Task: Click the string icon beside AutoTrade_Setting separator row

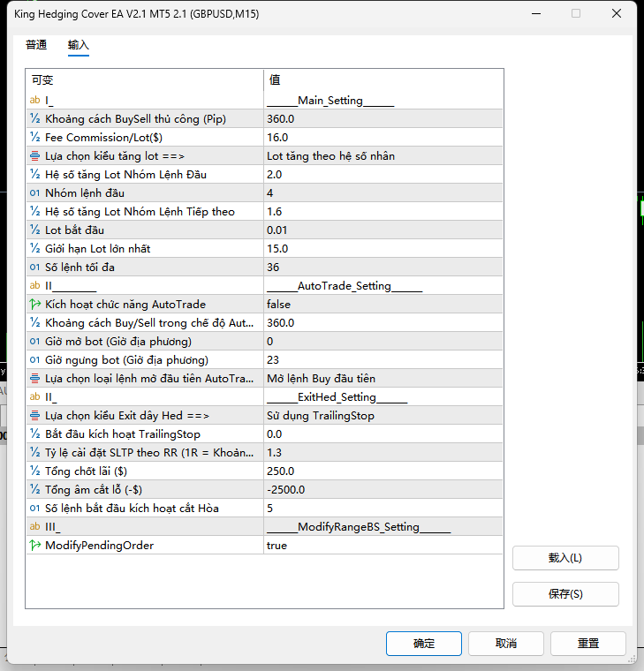Action: [x=34, y=285]
